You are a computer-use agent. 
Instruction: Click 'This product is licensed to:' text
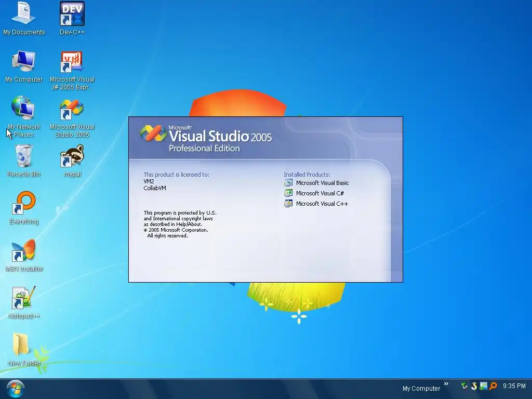point(177,175)
